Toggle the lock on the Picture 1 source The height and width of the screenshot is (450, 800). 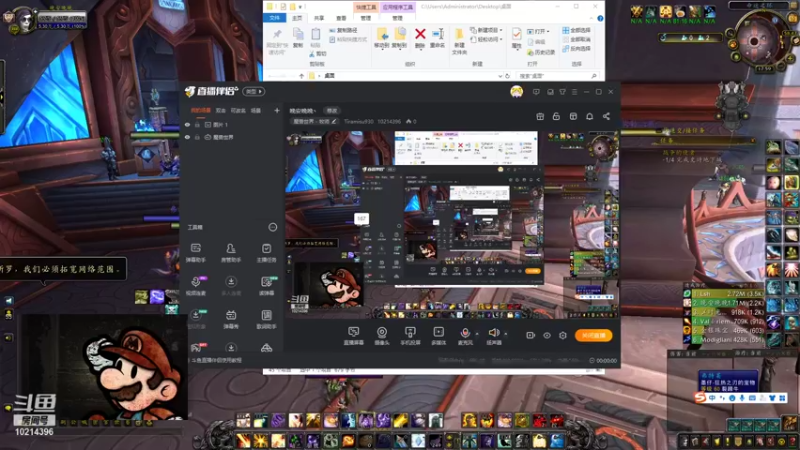pyautogui.click(x=197, y=124)
